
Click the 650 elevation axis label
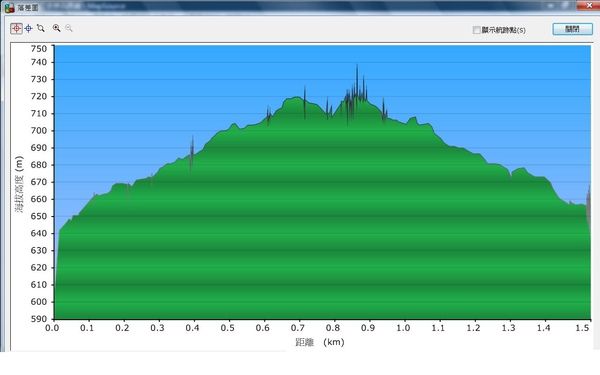click(39, 216)
